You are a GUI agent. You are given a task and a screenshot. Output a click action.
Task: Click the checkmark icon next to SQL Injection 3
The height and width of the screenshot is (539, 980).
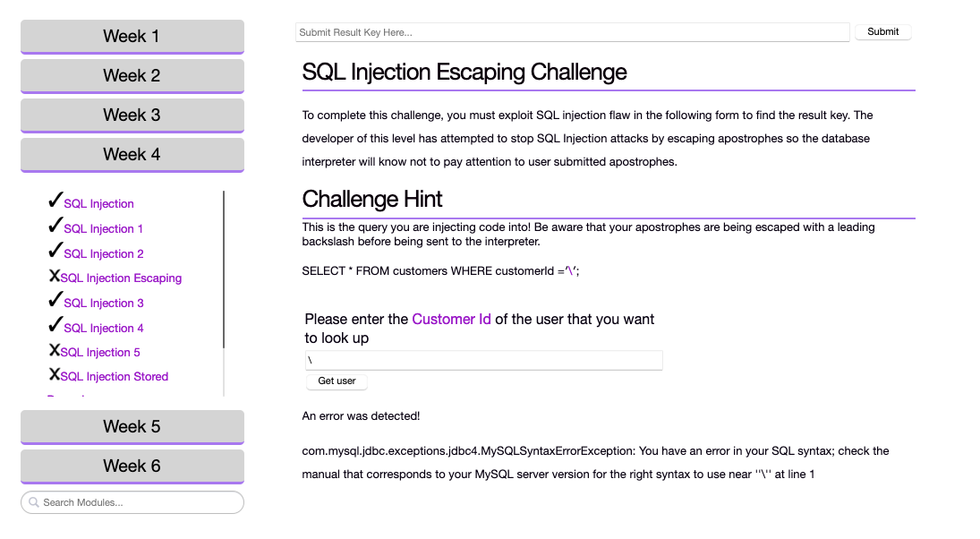coord(55,300)
